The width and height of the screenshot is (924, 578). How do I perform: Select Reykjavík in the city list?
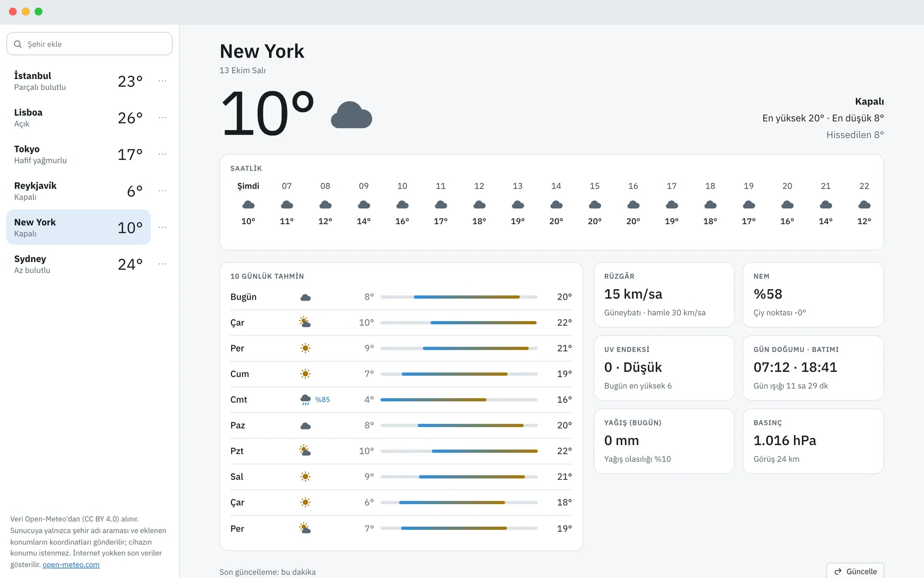(79, 191)
